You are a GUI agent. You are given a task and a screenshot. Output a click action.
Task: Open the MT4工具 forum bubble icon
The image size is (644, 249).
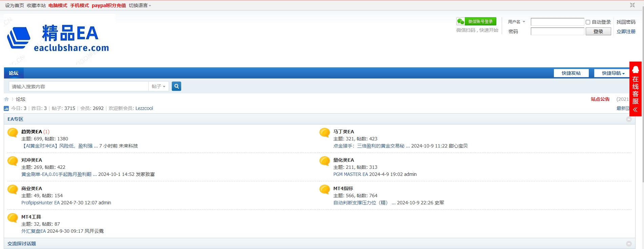13,218
